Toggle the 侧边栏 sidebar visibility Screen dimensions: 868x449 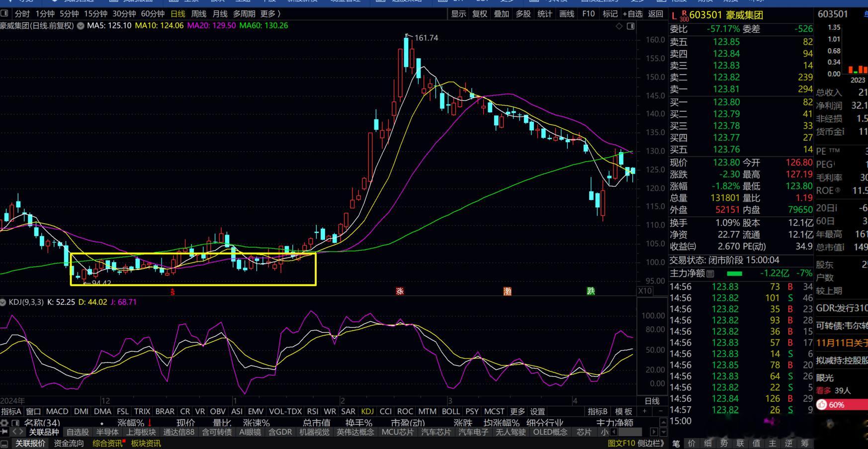point(651,443)
